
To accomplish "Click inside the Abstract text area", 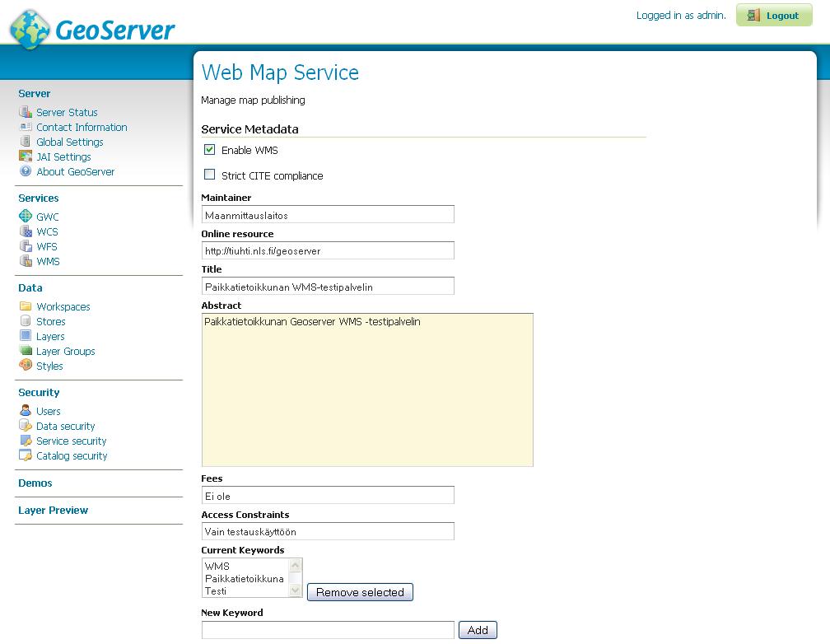I will click(367, 390).
